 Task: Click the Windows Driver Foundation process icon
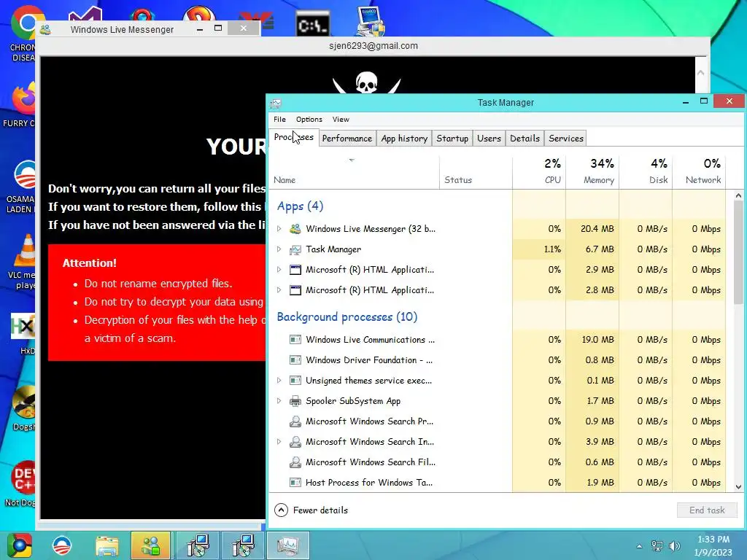tap(295, 360)
